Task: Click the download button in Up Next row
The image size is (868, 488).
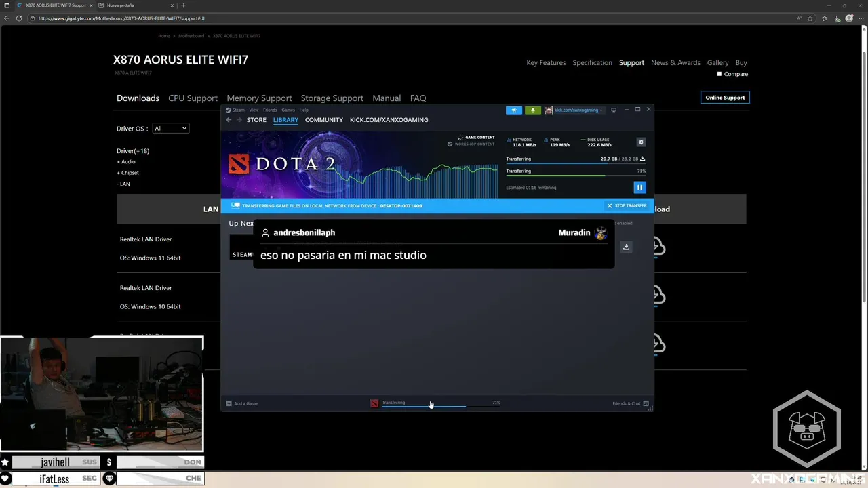Action: click(626, 247)
